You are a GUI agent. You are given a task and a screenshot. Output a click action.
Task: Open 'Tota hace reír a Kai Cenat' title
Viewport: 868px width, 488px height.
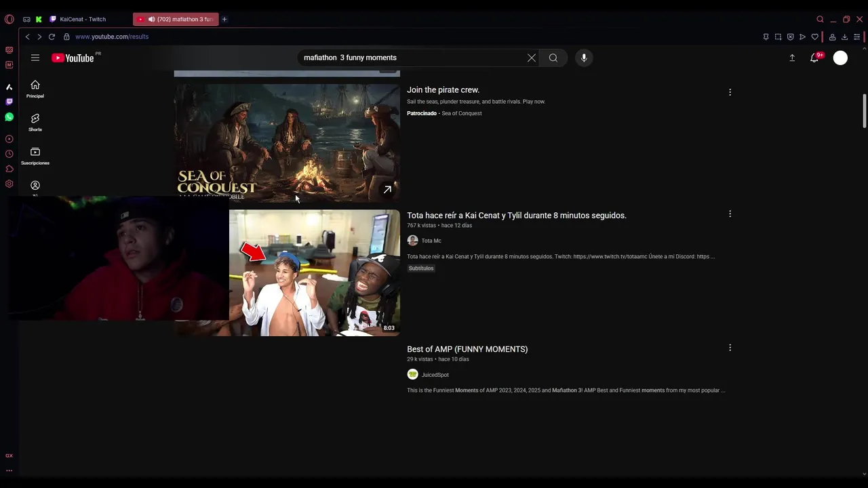pyautogui.click(x=516, y=215)
